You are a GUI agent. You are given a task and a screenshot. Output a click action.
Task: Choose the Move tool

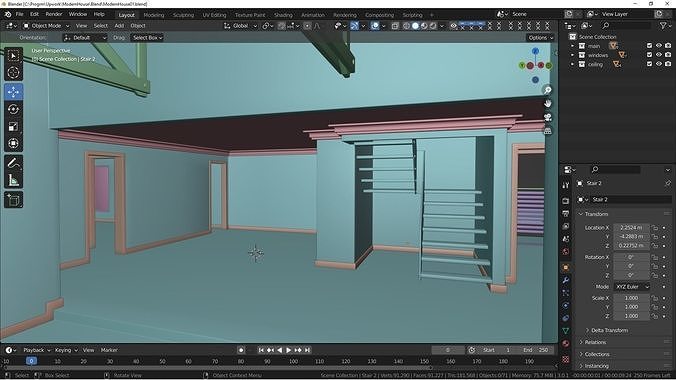click(x=13, y=92)
